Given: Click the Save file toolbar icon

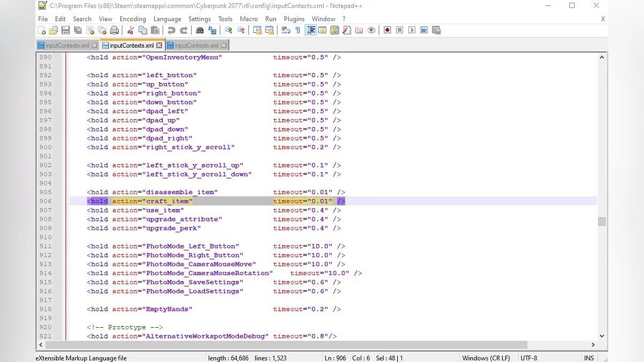Looking at the screenshot, I should (65, 31).
